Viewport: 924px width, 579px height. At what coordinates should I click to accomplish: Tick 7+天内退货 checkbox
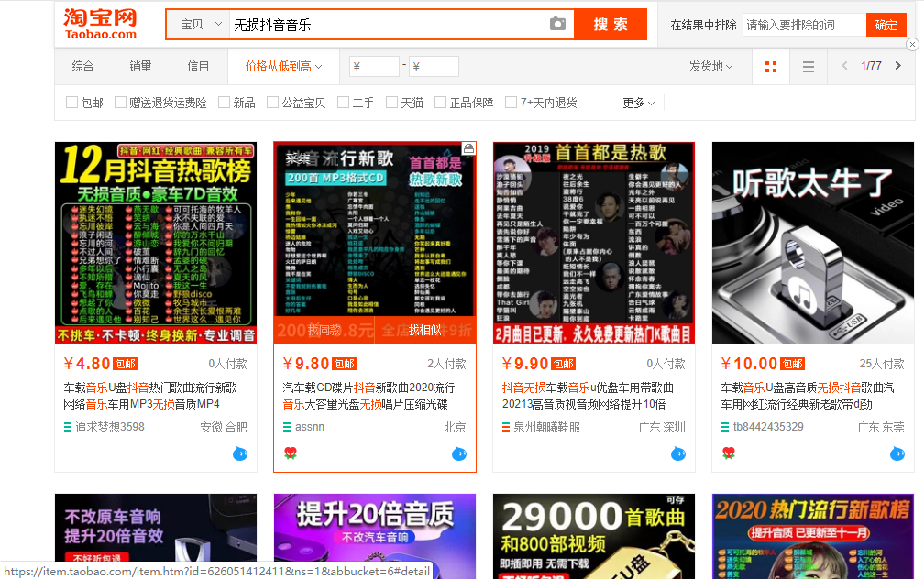(511, 103)
